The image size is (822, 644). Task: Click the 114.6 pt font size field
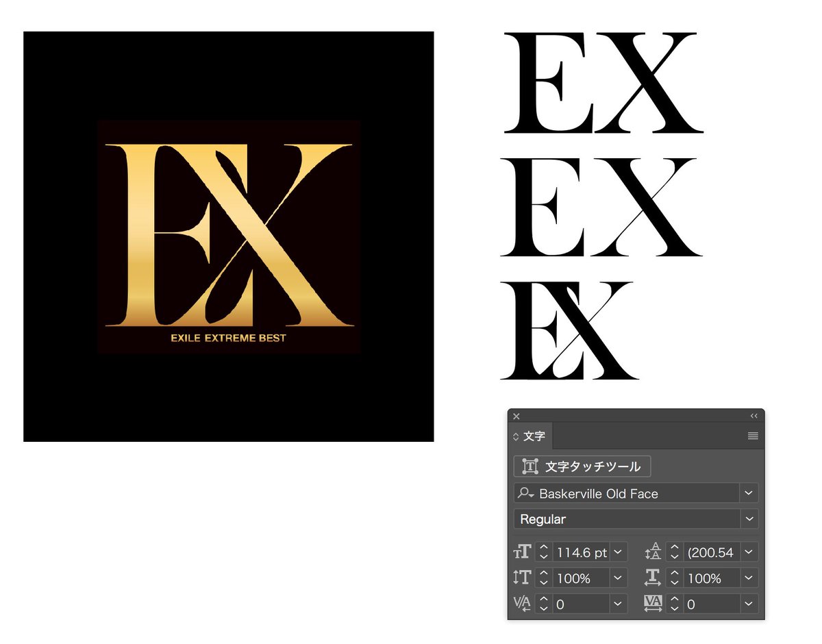point(582,552)
